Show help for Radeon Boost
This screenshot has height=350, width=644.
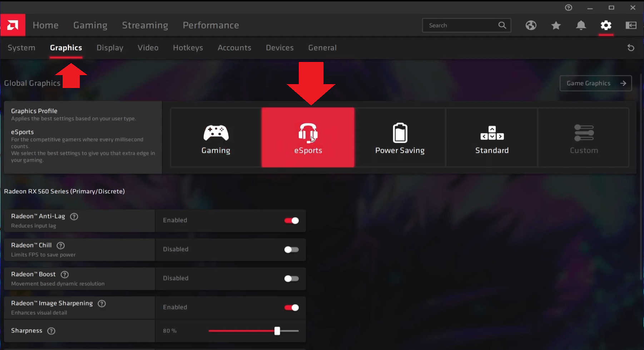click(65, 274)
